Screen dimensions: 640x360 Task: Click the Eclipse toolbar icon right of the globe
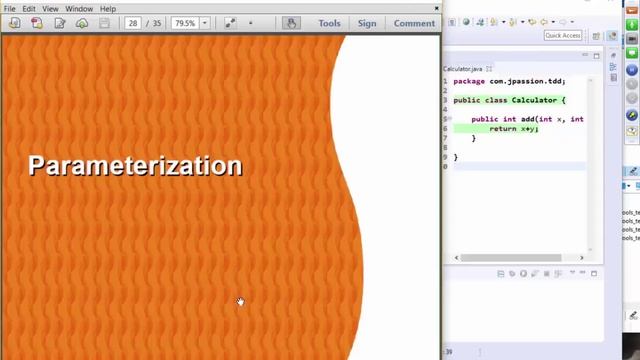point(480,22)
